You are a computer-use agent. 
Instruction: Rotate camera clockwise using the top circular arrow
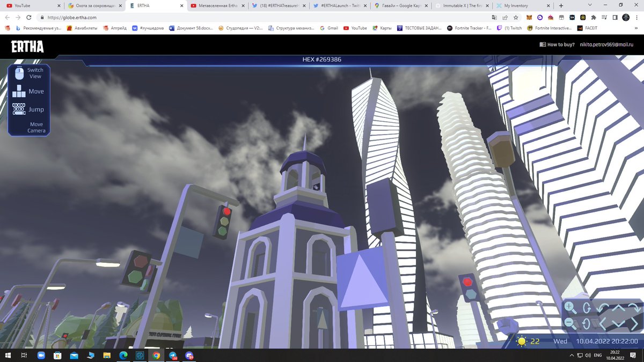pyautogui.click(x=587, y=308)
